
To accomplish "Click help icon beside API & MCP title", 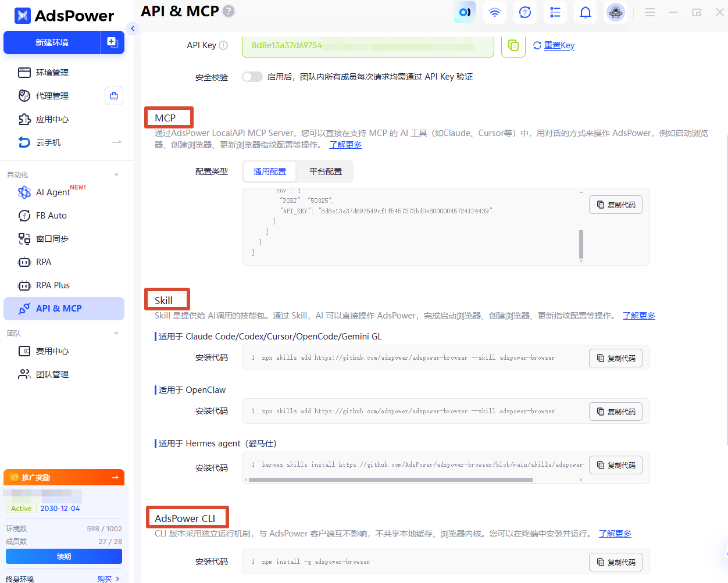I will 229,11.
